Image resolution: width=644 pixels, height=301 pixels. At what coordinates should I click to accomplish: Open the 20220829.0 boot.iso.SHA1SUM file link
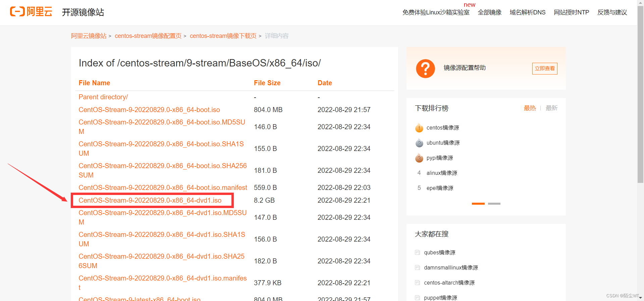coord(161,149)
